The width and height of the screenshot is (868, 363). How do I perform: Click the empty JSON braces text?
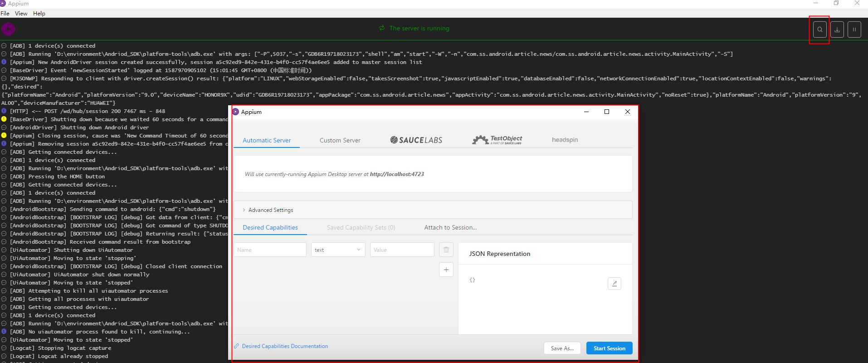point(472,280)
